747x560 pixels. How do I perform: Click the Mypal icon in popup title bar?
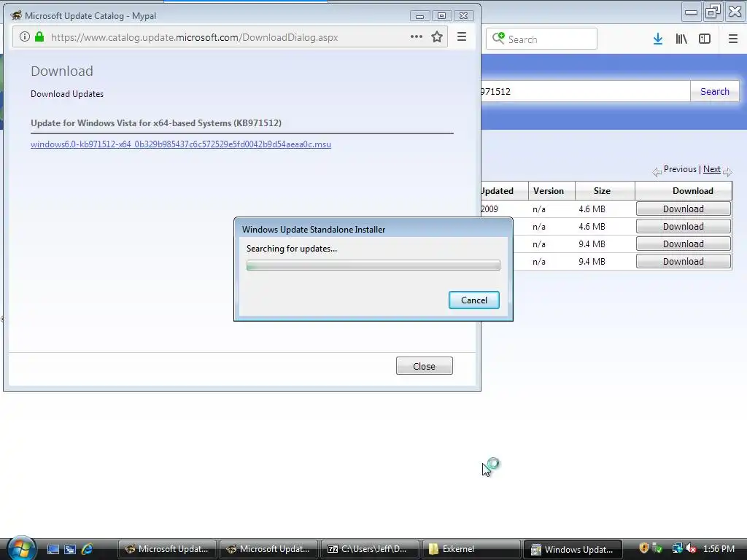coord(16,15)
